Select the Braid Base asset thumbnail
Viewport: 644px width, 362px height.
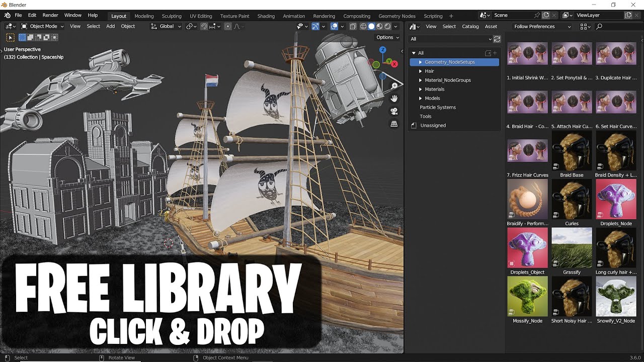pos(572,151)
